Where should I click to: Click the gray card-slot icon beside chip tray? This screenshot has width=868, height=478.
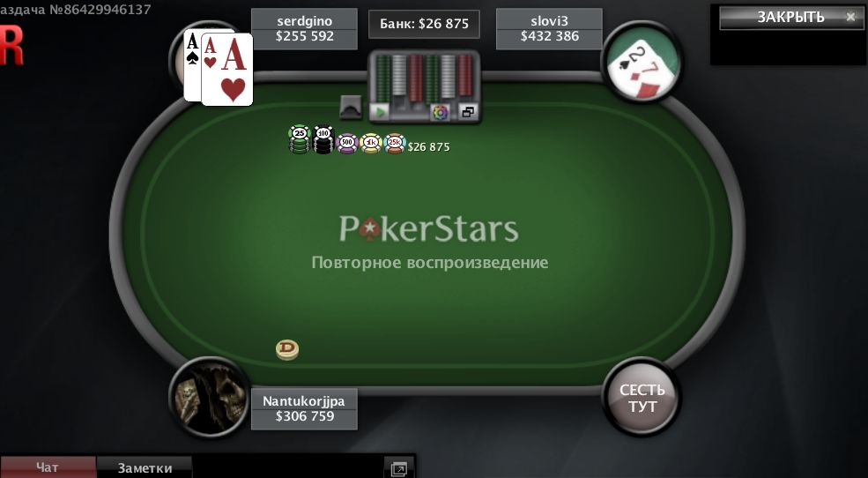pyautogui.click(x=351, y=108)
